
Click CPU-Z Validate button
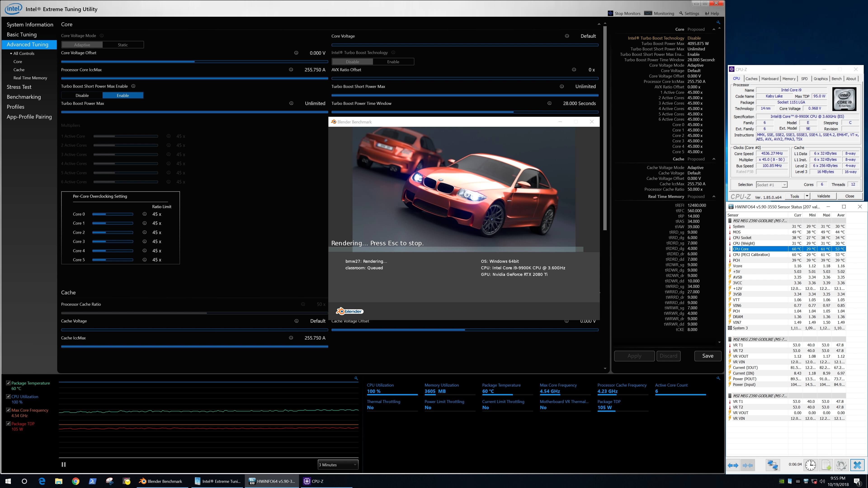coord(823,196)
